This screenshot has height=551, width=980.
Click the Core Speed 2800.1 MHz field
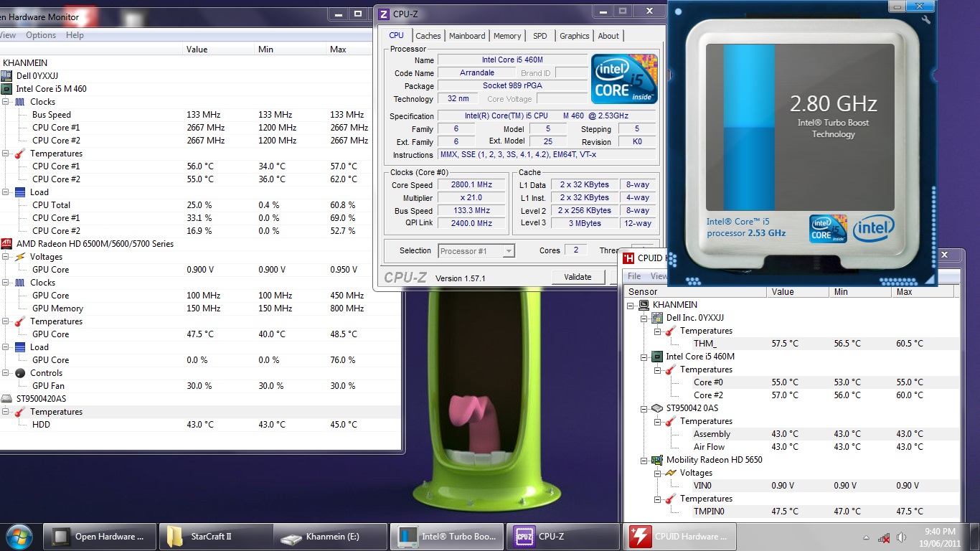click(x=472, y=185)
